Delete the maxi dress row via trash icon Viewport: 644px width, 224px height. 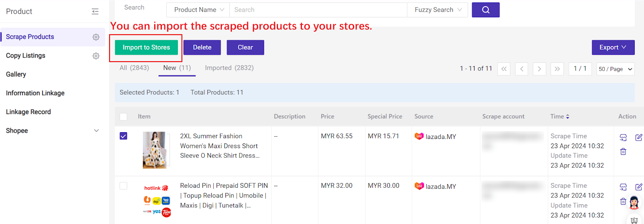click(x=623, y=152)
